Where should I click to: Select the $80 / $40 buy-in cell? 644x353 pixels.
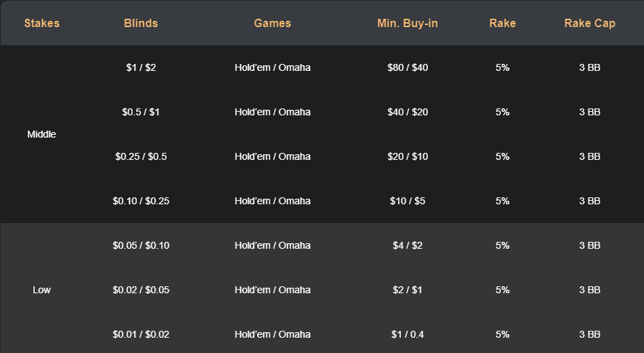coord(407,67)
